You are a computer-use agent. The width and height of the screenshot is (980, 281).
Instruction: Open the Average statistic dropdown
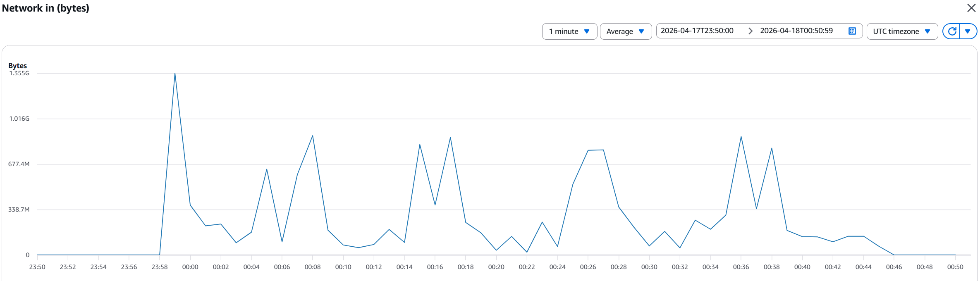click(x=626, y=31)
